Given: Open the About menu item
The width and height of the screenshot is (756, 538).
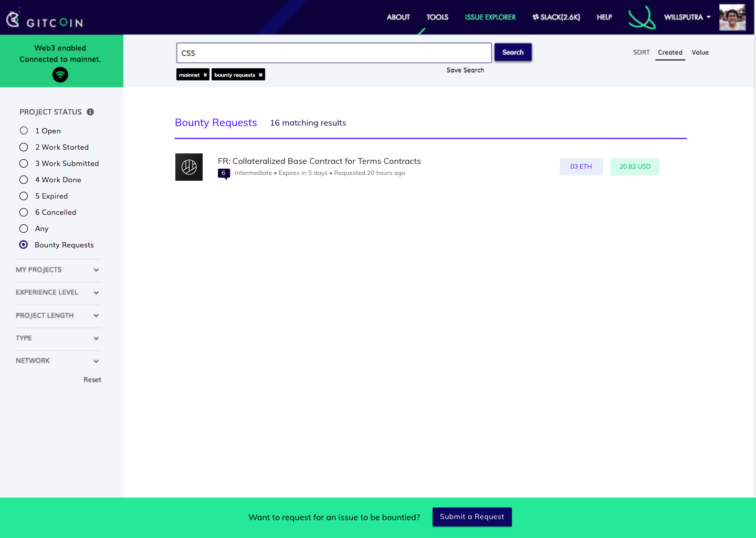Looking at the screenshot, I should (398, 17).
